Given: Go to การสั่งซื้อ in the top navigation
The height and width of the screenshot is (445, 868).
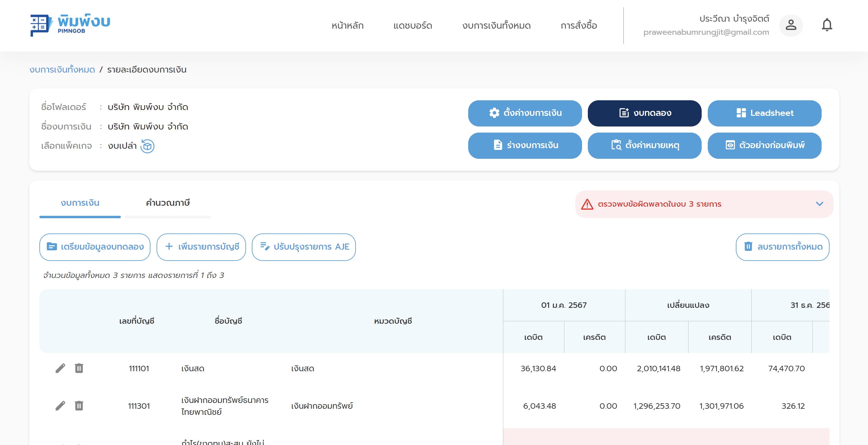Looking at the screenshot, I should point(578,26).
